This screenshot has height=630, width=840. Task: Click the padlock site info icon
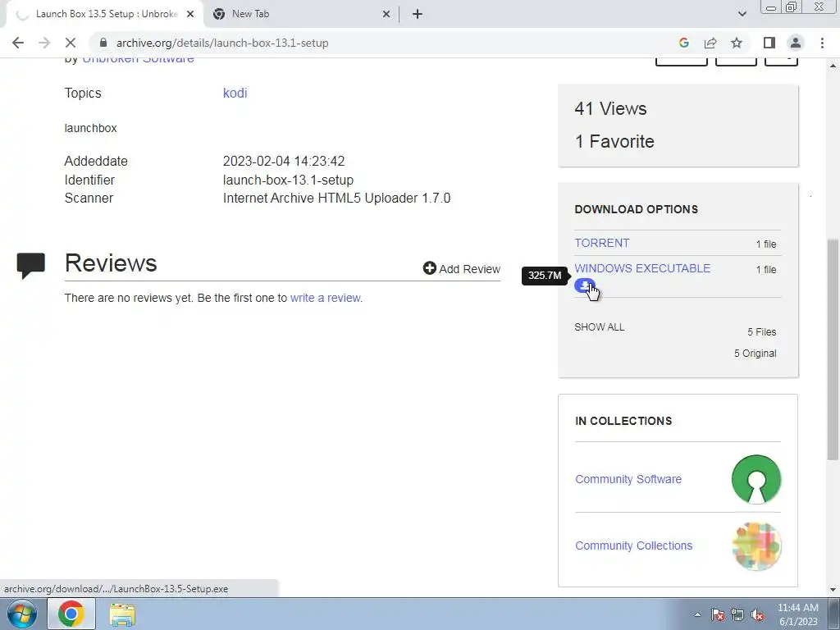pos(103,43)
